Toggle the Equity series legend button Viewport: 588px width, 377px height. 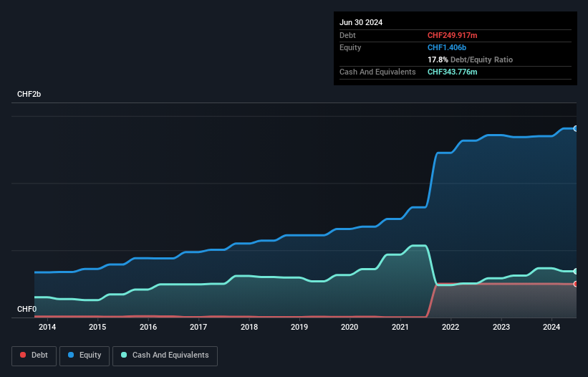[x=85, y=355]
